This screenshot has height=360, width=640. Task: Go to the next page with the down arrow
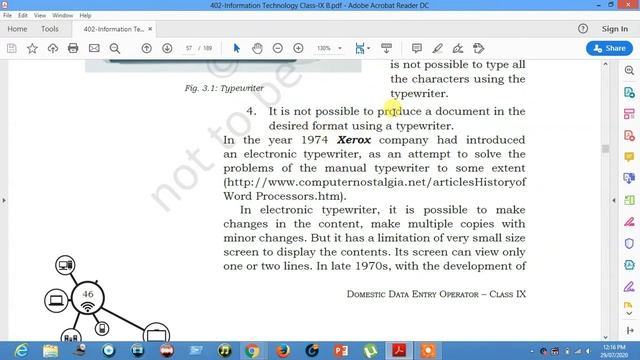point(167,48)
